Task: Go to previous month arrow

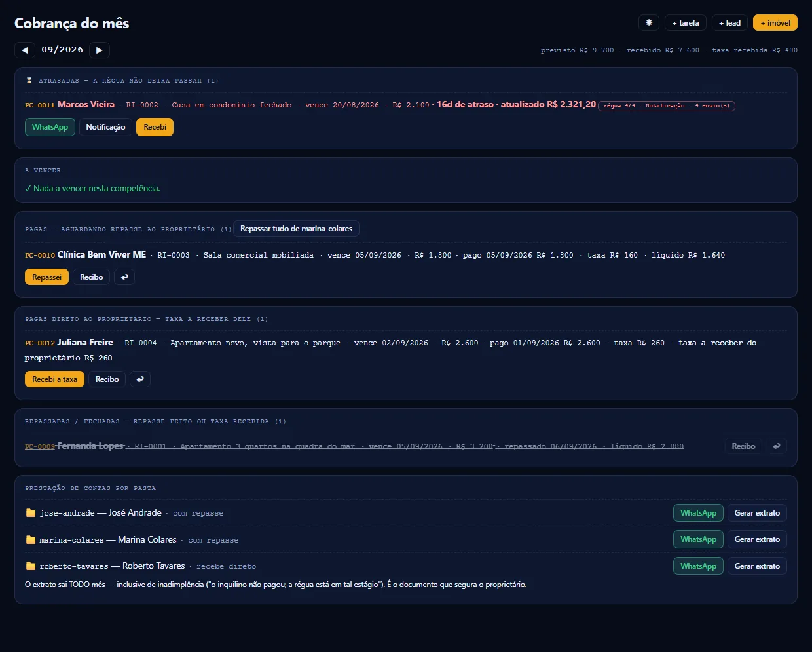Action: [25, 50]
